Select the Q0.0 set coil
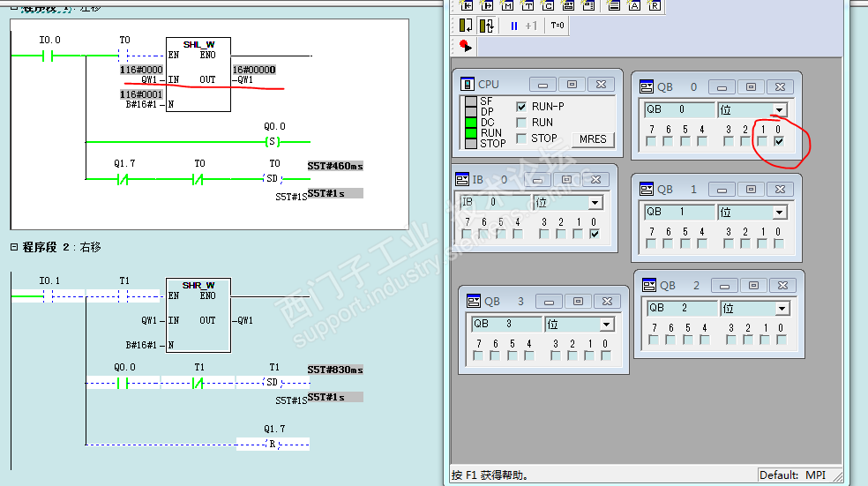 pos(272,142)
